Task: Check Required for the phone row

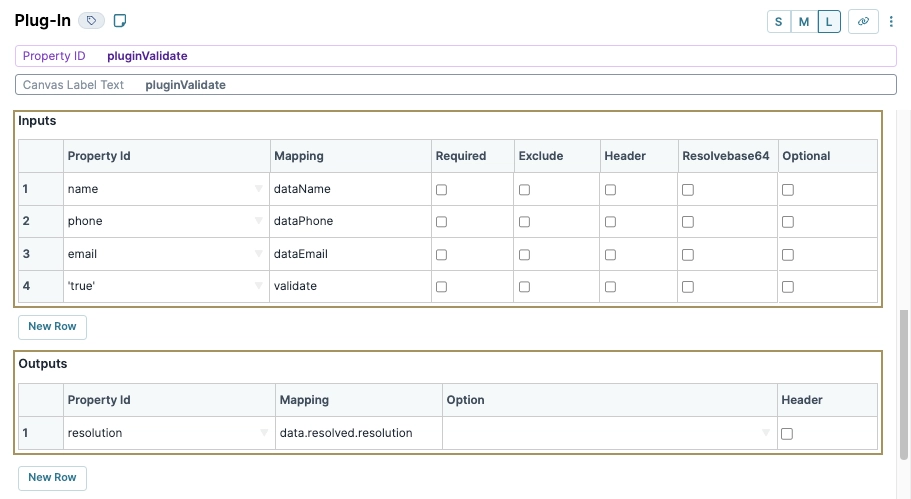Action: (x=442, y=222)
